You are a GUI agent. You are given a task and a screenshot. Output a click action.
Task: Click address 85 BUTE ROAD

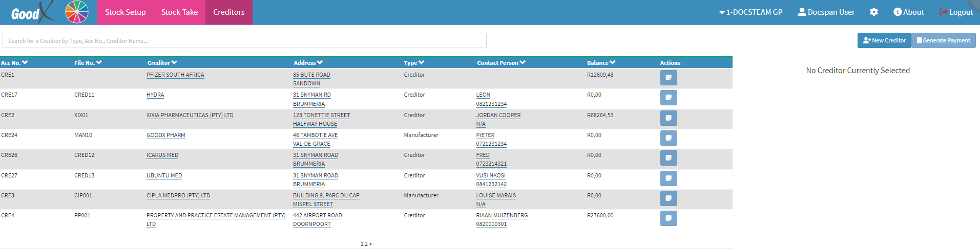[x=311, y=75]
